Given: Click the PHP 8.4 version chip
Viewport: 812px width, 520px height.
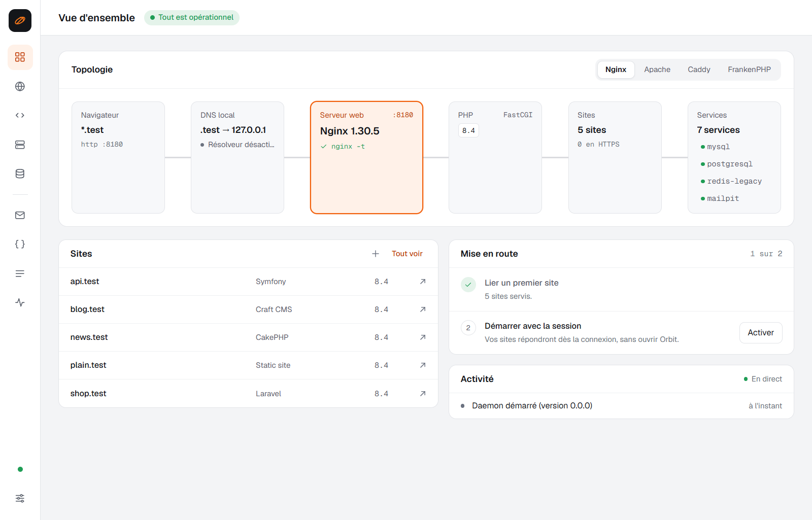Looking at the screenshot, I should (x=468, y=130).
